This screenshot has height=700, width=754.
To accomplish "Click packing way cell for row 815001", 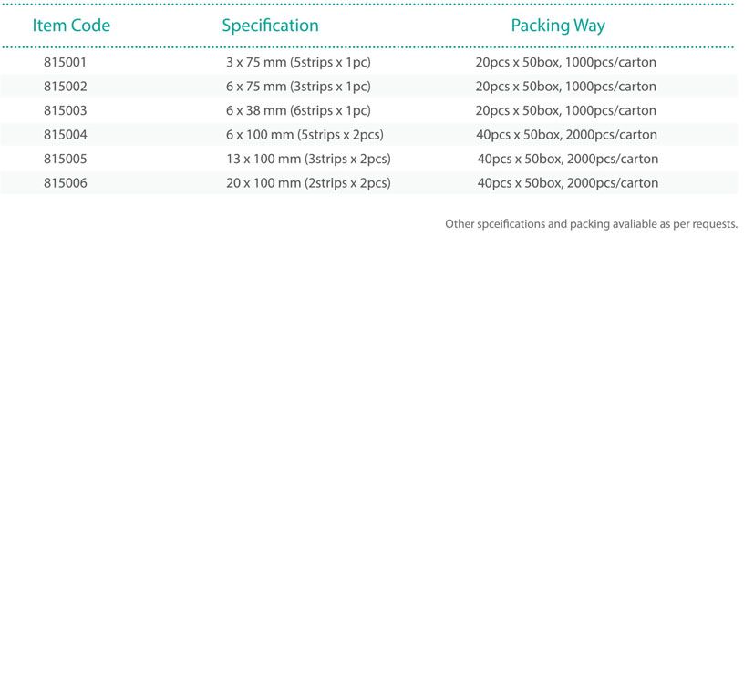I will coord(566,63).
